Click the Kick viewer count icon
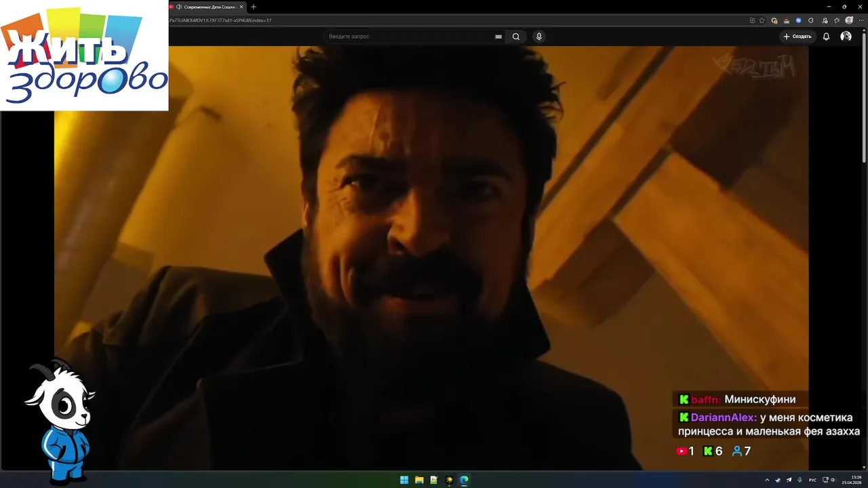This screenshot has width=868, height=488. coord(708,451)
